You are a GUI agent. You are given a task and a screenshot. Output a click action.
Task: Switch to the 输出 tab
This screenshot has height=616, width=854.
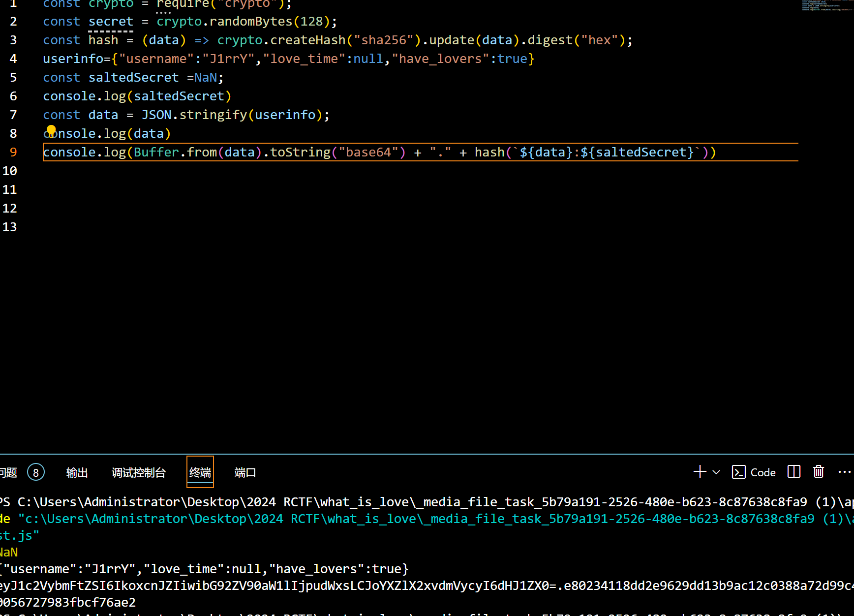pyautogui.click(x=77, y=472)
